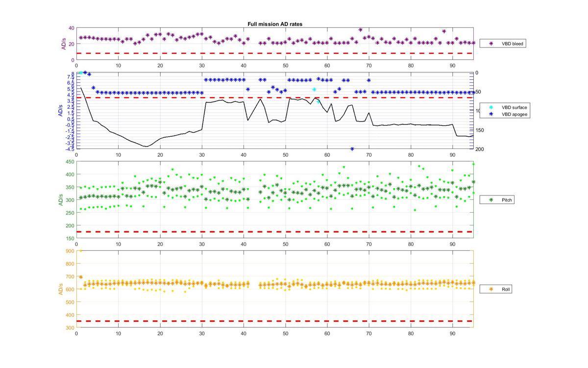Click the outlier blue asterisk at the VBD plot's bottom
This screenshot has height=368, width=588.
(x=352, y=149)
